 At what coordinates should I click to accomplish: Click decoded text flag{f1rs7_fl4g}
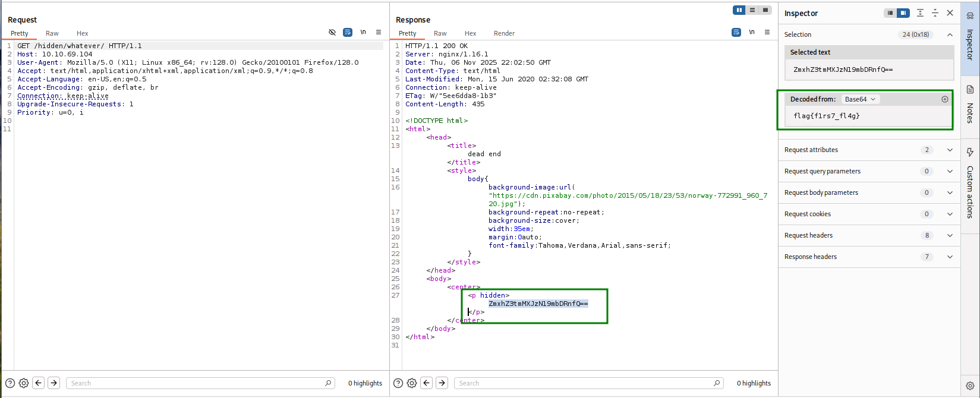(827, 116)
